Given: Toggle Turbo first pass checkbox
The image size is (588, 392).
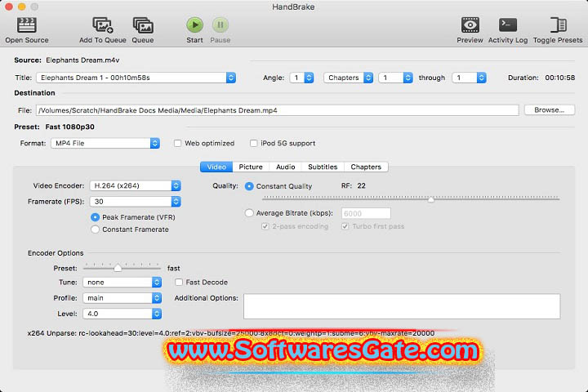Looking at the screenshot, I should tap(345, 226).
